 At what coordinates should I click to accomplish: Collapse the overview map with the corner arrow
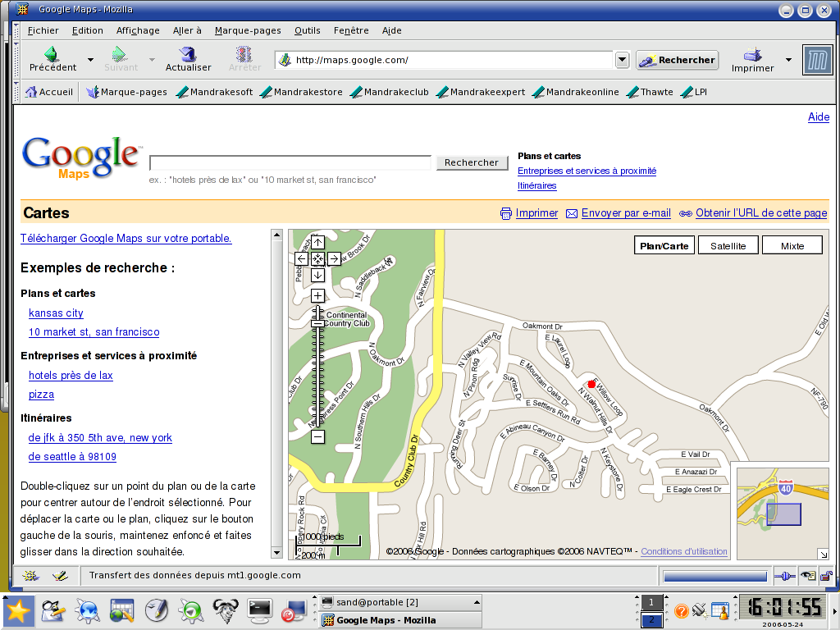point(824,554)
